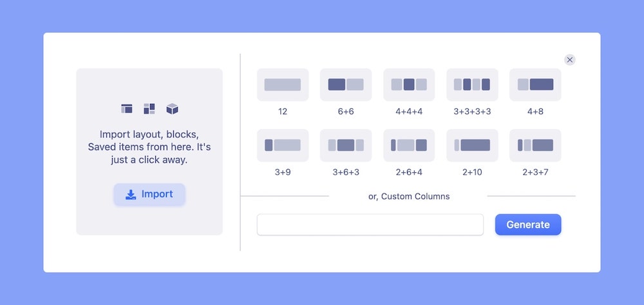Click the layout icon above import text

127,109
